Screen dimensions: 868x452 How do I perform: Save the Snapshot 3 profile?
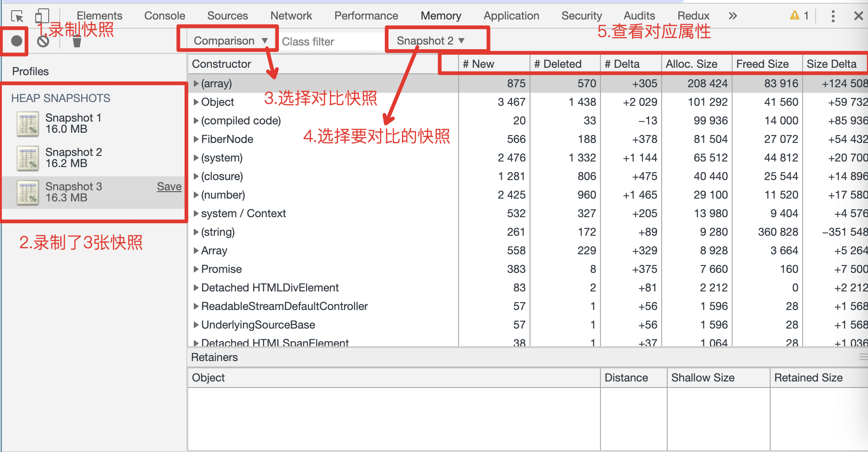pyautogui.click(x=169, y=187)
